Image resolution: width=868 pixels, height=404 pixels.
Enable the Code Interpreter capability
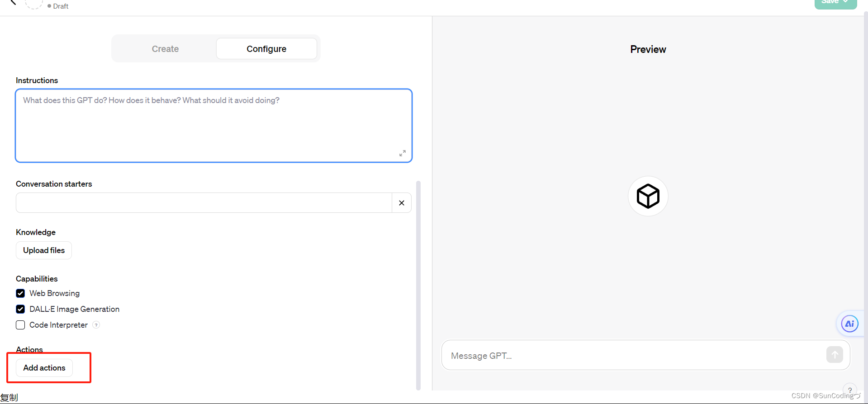coord(20,325)
